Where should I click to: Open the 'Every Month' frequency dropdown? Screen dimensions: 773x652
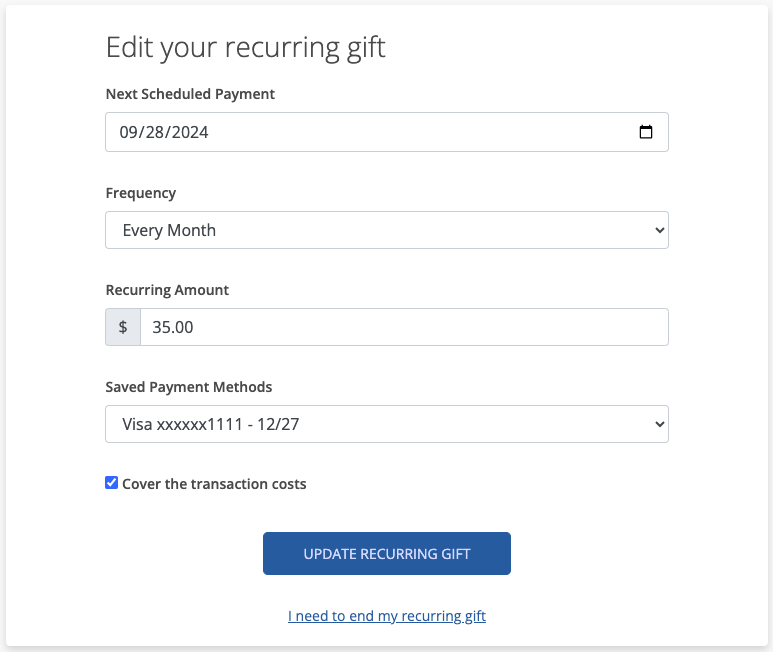(387, 230)
